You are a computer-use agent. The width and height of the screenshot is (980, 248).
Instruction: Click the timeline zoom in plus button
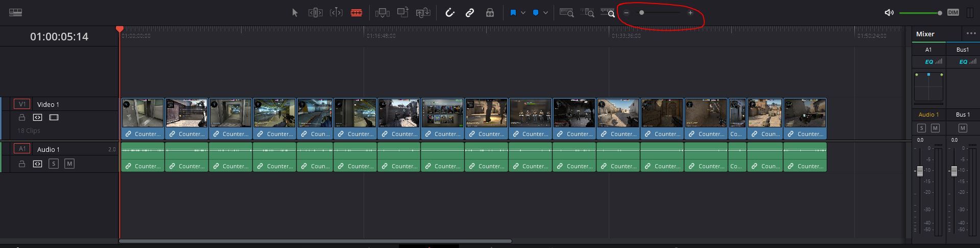690,13
